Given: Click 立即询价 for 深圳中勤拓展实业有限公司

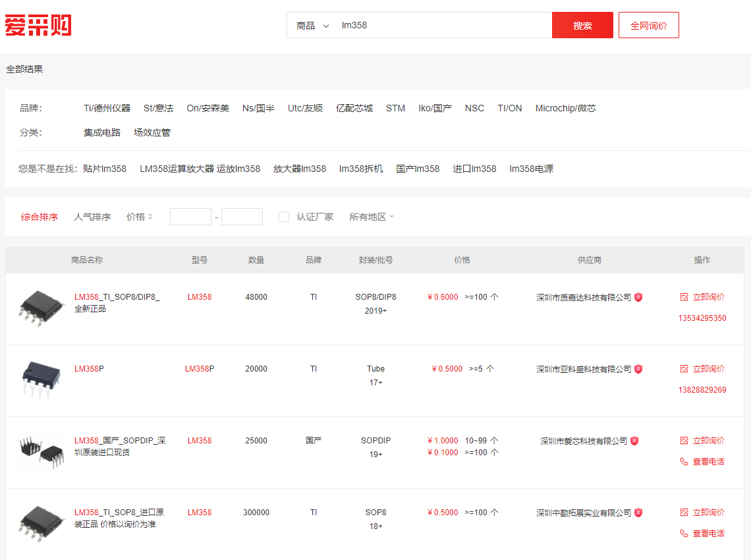Looking at the screenshot, I should pos(702,513).
